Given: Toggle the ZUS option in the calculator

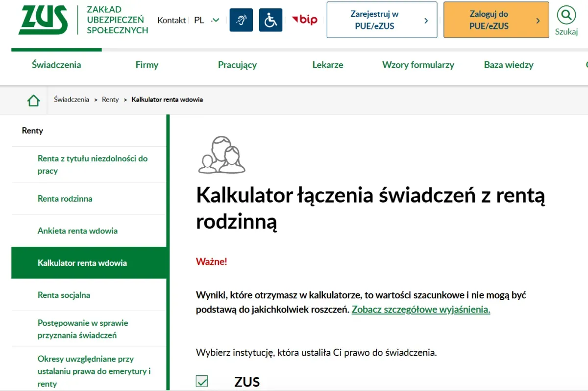Looking at the screenshot, I should 202,381.
